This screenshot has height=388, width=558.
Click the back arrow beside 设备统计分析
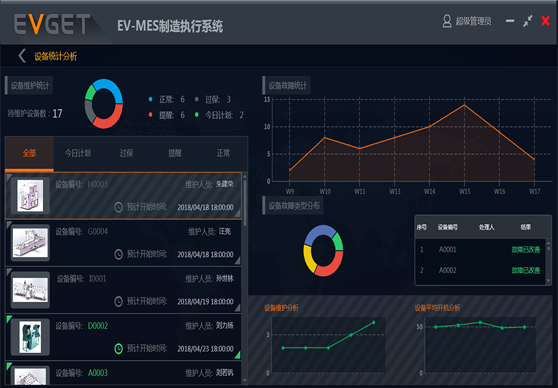pos(22,56)
